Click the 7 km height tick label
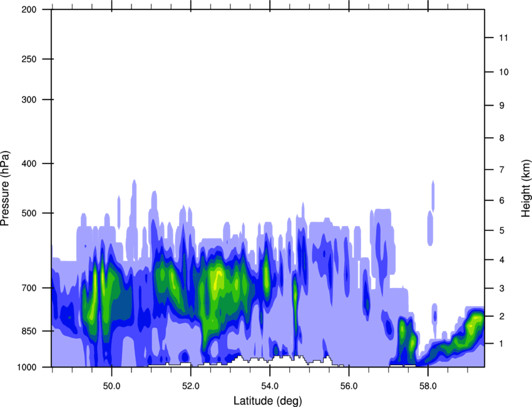The width and height of the screenshot is (532, 407). tap(501, 170)
